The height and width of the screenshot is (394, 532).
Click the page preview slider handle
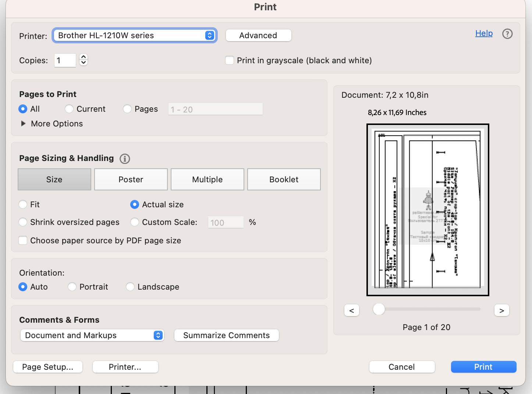tap(379, 309)
